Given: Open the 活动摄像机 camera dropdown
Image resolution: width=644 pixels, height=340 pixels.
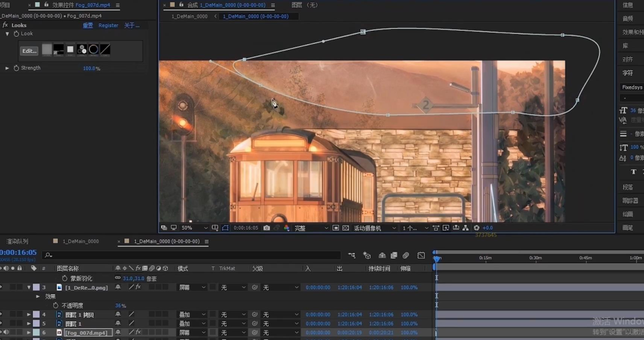Looking at the screenshot, I should [375, 228].
